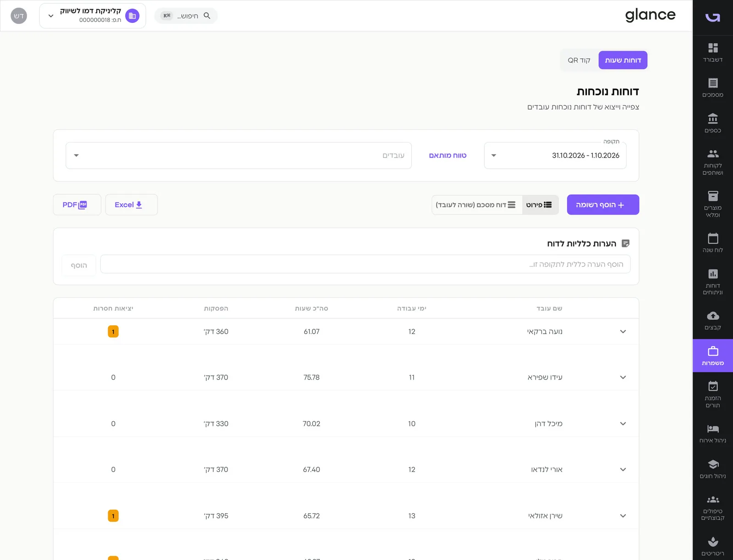Open טיפולים בקבוצות group icon
This screenshot has width=733, height=560.
[x=713, y=508]
